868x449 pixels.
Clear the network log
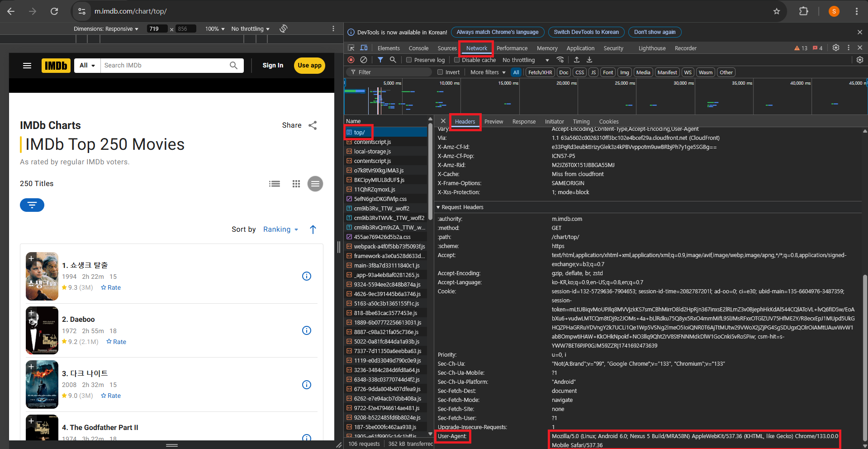pyautogui.click(x=364, y=60)
